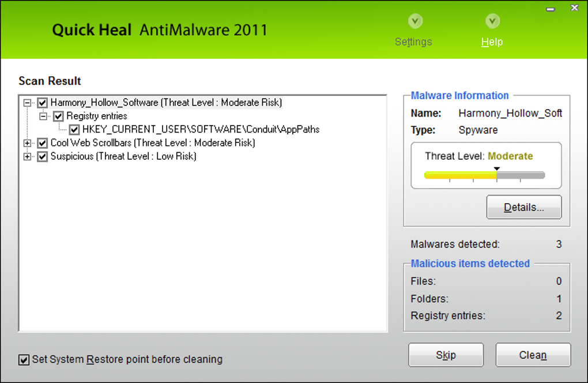
Task: Uncheck Cool Web Scrollbars checkbox
Action: (x=43, y=143)
